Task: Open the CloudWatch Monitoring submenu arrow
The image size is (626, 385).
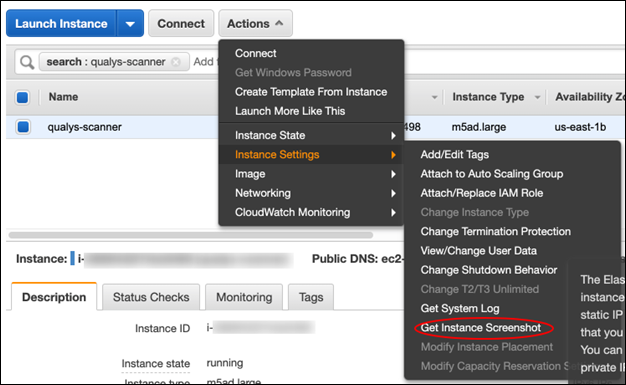Action: tap(393, 212)
